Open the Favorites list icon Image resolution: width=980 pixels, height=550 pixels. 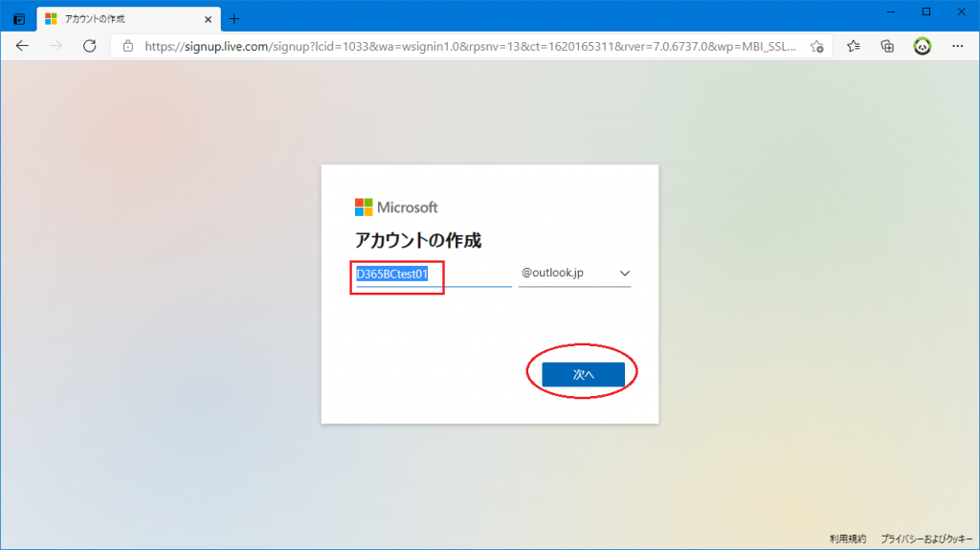click(853, 46)
